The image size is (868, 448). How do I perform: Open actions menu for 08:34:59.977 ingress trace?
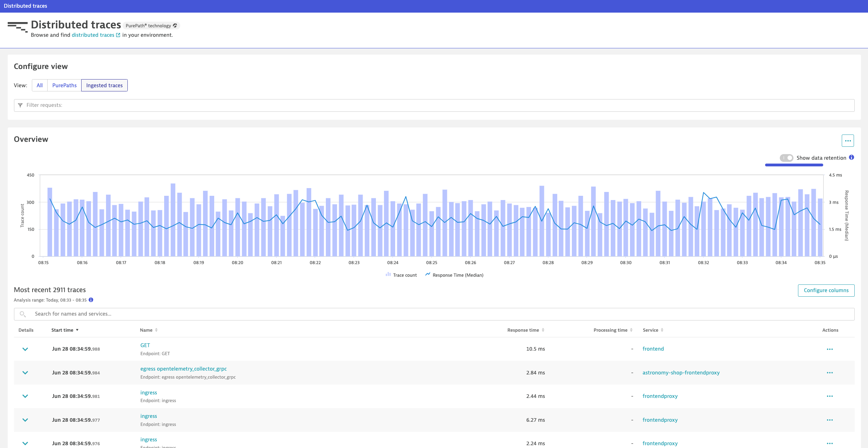click(830, 420)
